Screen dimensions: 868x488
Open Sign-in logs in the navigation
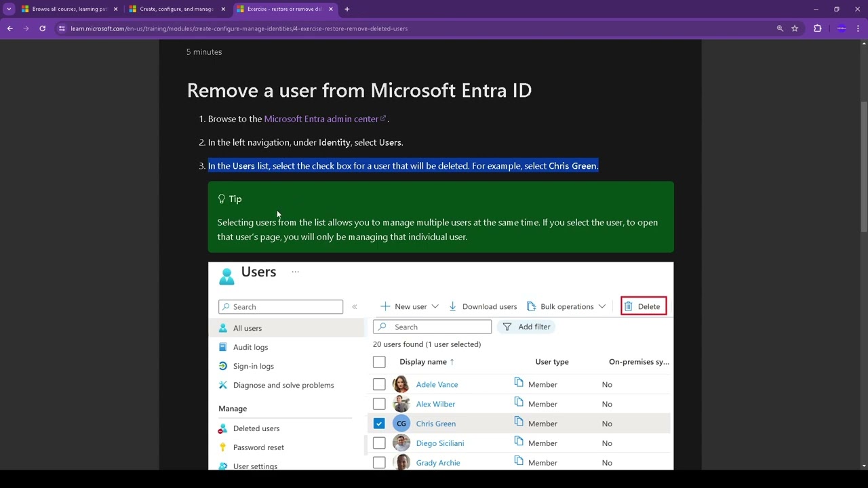click(254, 366)
